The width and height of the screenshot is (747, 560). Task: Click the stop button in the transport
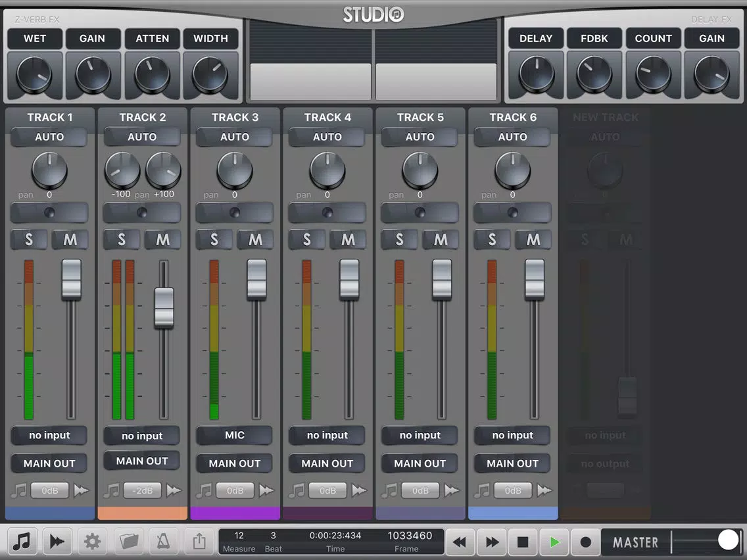click(523, 542)
